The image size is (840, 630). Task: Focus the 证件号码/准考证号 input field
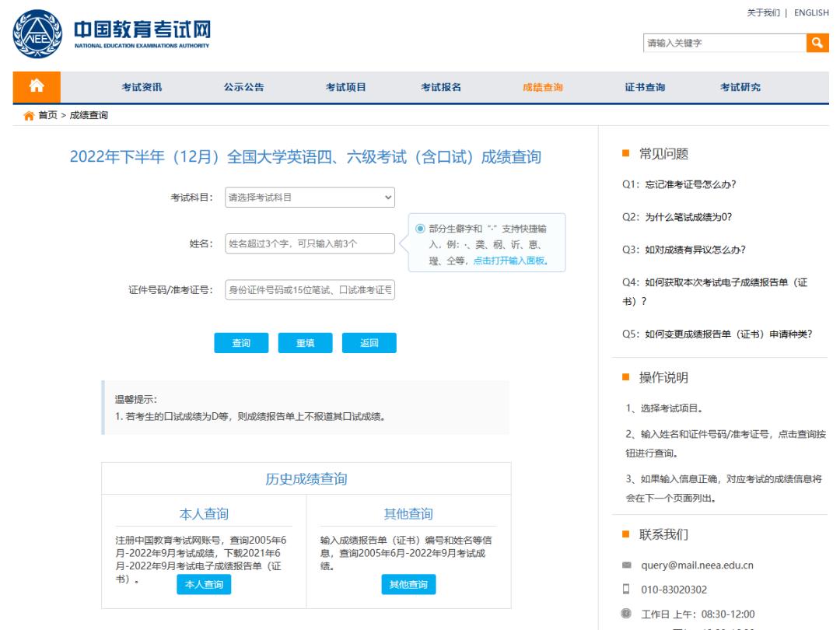point(310,290)
